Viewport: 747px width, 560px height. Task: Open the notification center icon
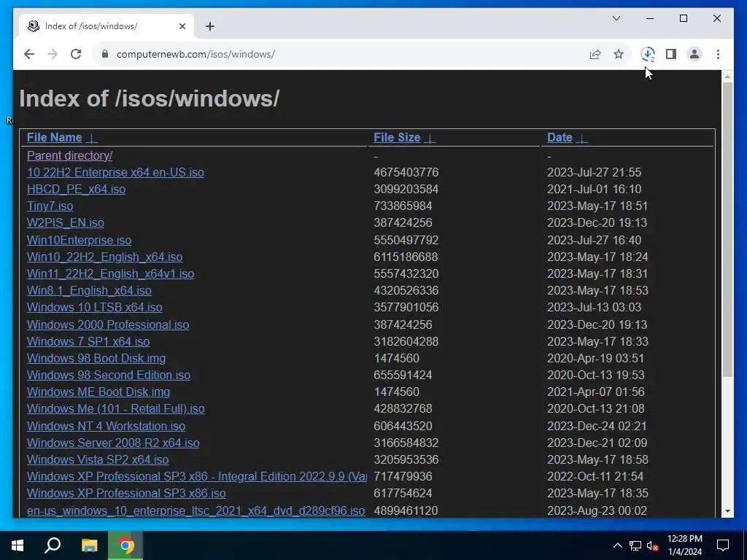(723, 545)
